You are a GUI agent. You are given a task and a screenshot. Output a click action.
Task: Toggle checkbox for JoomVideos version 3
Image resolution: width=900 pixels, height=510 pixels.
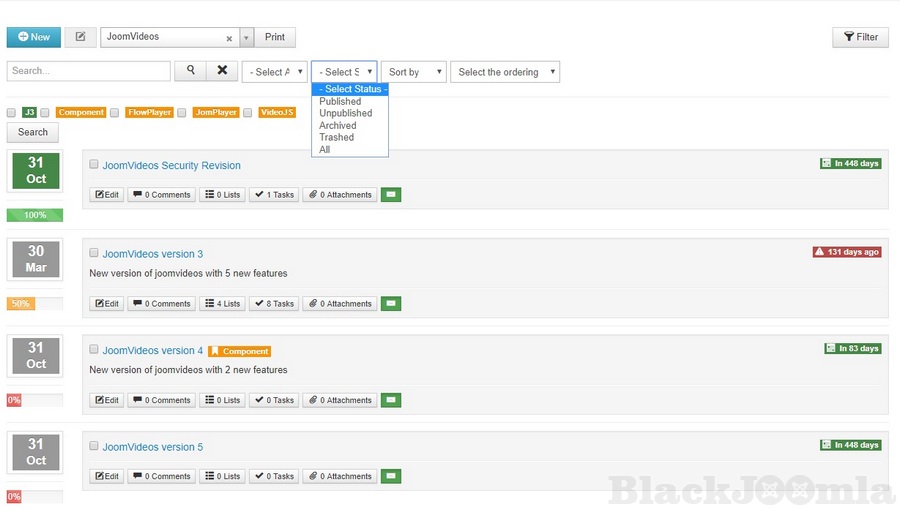[94, 253]
